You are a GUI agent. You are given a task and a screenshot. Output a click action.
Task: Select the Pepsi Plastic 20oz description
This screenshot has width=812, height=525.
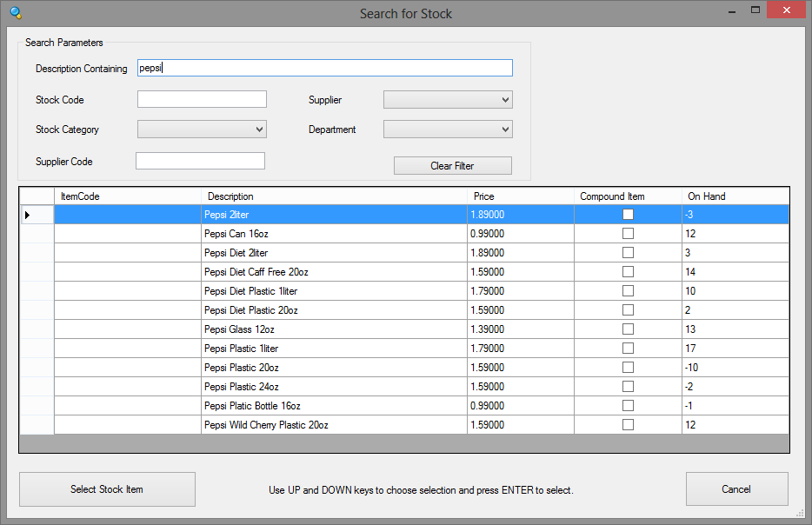coord(334,368)
